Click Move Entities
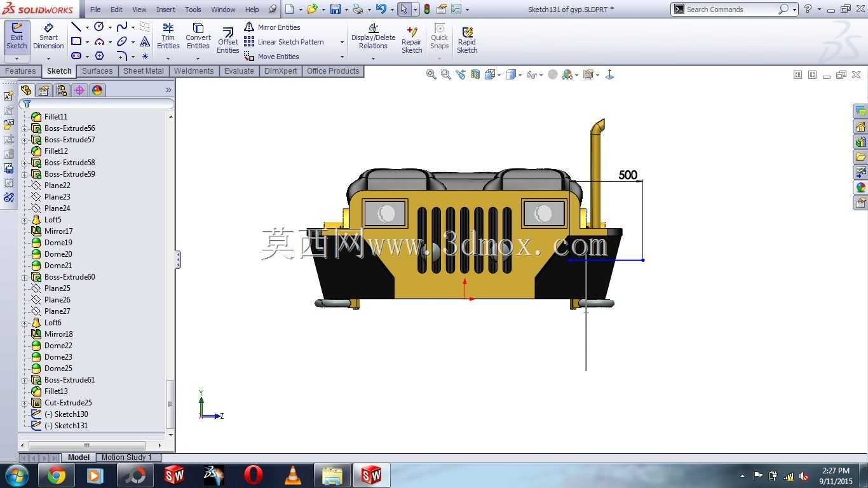The width and height of the screenshot is (868, 488). coord(272,57)
